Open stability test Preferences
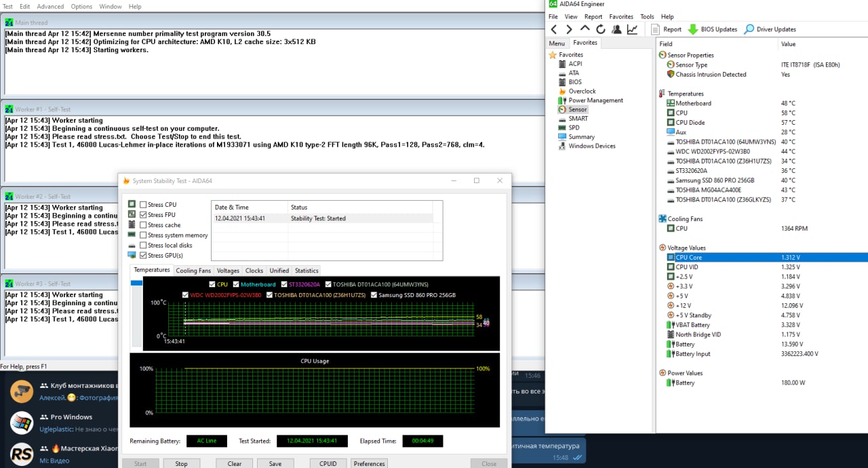 click(370, 464)
